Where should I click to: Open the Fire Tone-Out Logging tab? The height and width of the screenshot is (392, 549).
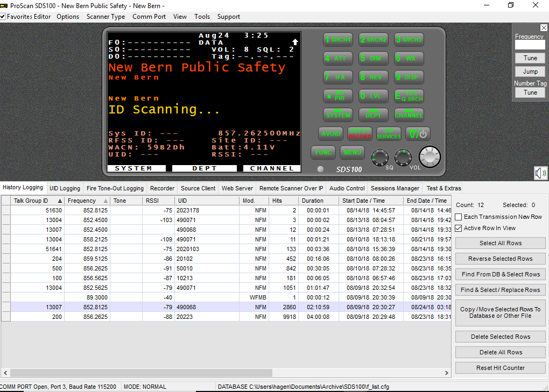point(115,188)
